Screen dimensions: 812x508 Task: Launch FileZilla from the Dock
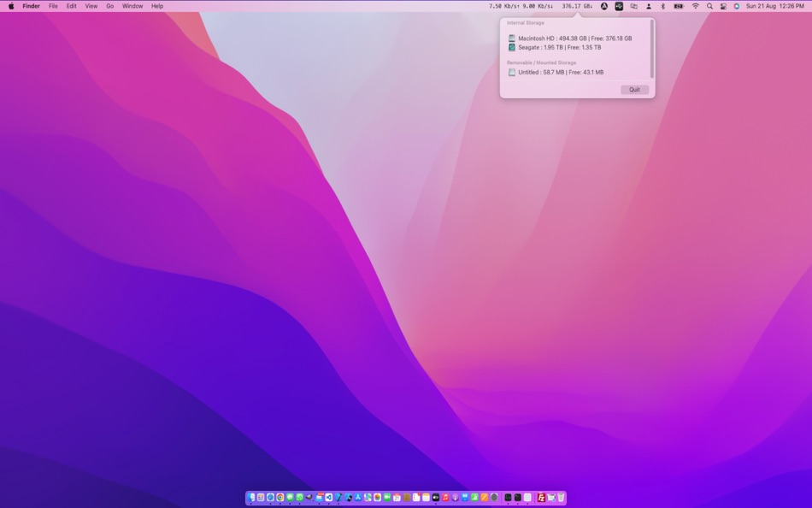coord(541,497)
